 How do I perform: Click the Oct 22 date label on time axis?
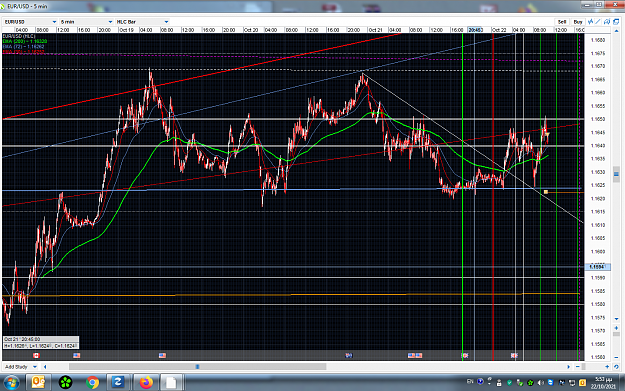[499, 30]
